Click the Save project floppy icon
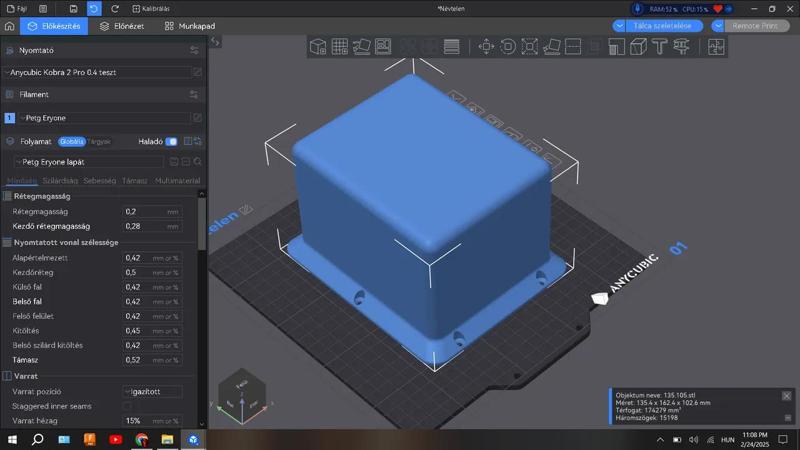800x450 pixels. (x=73, y=9)
